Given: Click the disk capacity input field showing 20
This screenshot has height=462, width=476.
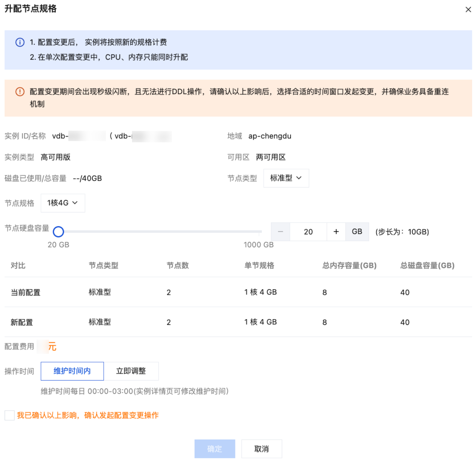Looking at the screenshot, I should tap(308, 232).
